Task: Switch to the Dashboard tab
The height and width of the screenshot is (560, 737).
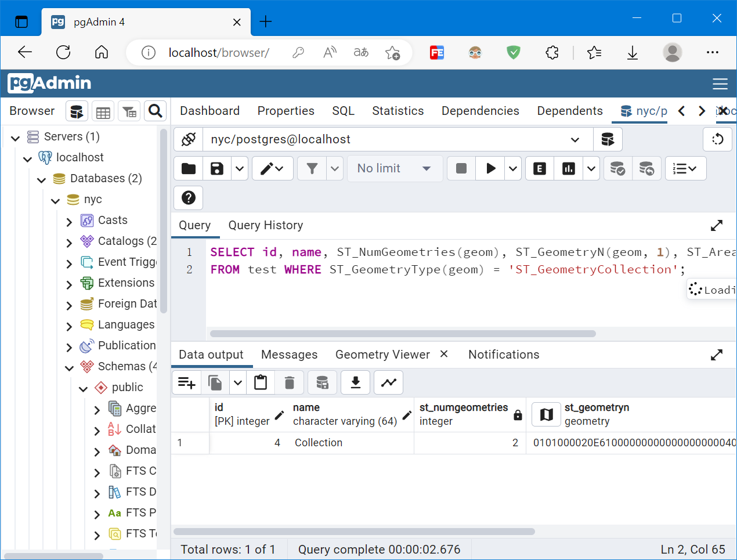Action: coord(209,111)
